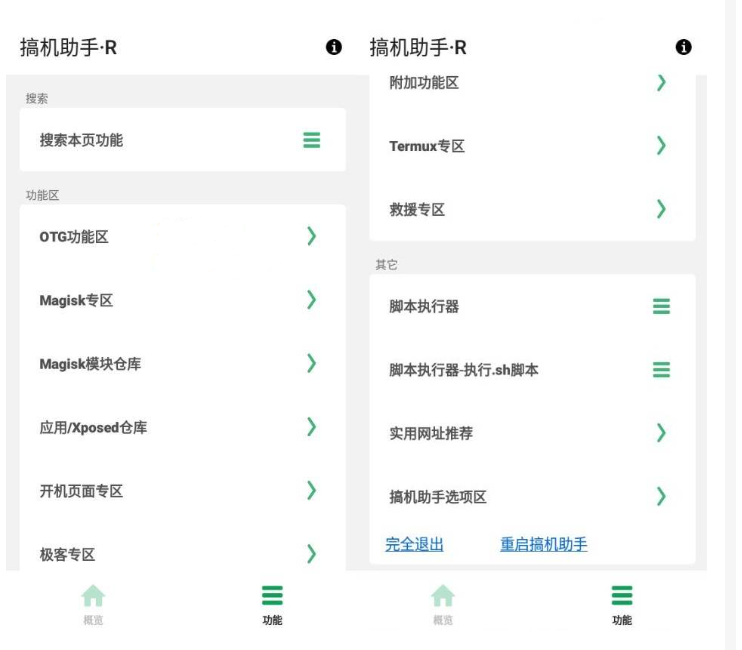Select 脚本执行器 label
This screenshot has width=742, height=650.
pyautogui.click(x=424, y=307)
